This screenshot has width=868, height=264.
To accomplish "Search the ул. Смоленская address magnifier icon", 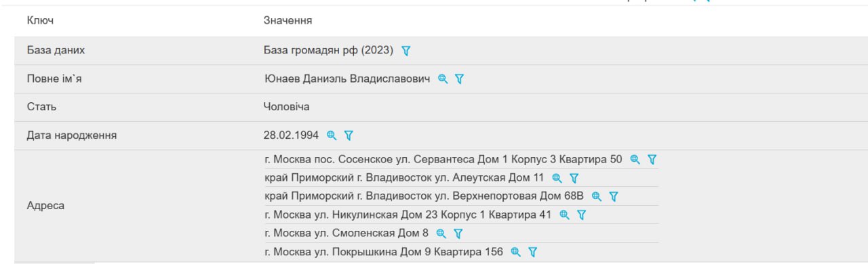I will tap(441, 234).
